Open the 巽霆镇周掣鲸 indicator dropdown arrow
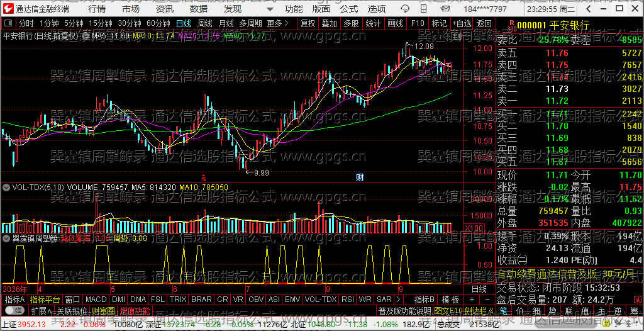This screenshot has height=331, width=644. [6, 238]
